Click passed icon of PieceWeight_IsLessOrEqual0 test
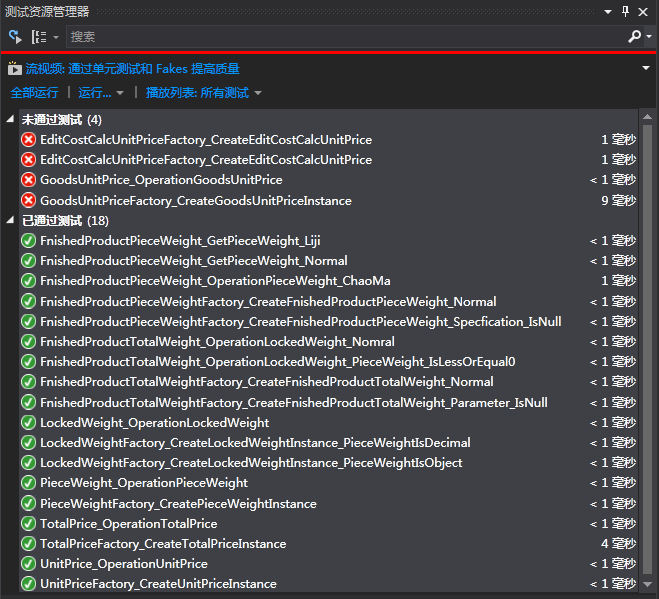Screen dimensions: 659x599 point(29,362)
